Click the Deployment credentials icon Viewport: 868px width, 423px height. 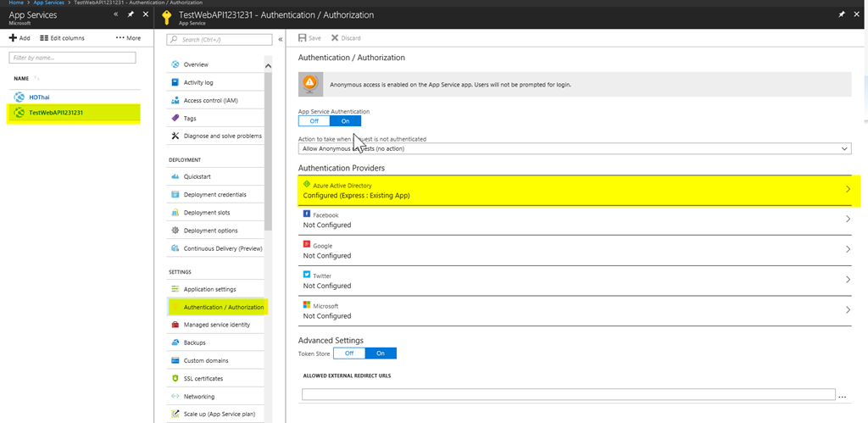[x=175, y=194]
